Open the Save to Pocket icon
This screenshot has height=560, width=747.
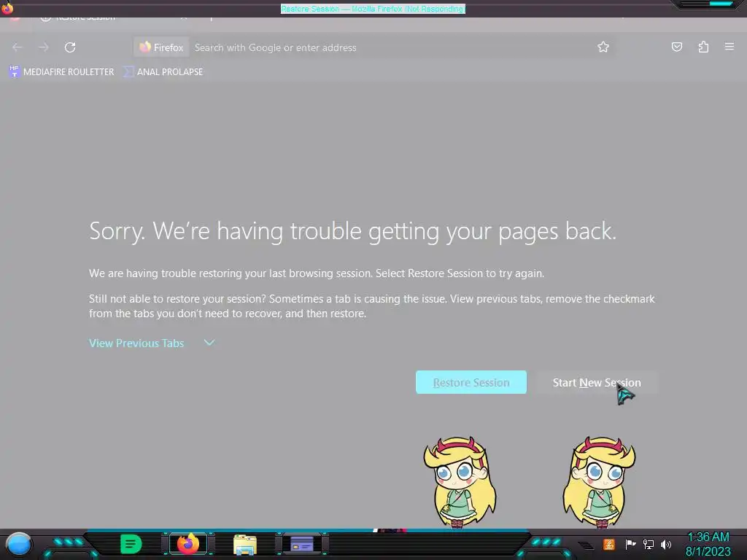click(x=676, y=47)
